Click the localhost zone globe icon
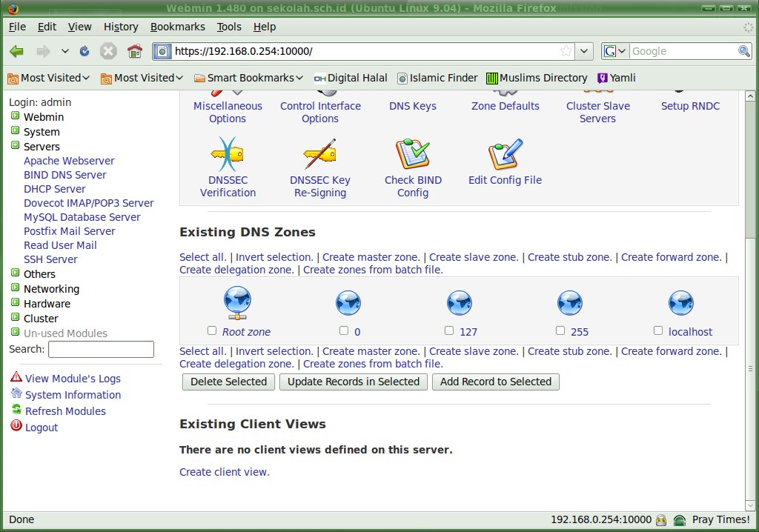 pyautogui.click(x=681, y=303)
